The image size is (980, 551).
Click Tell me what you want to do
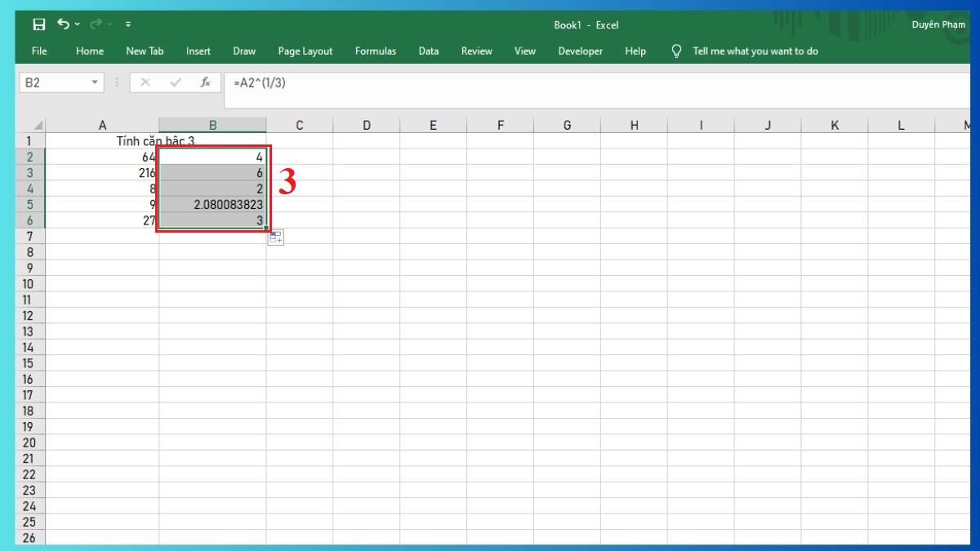(x=755, y=51)
